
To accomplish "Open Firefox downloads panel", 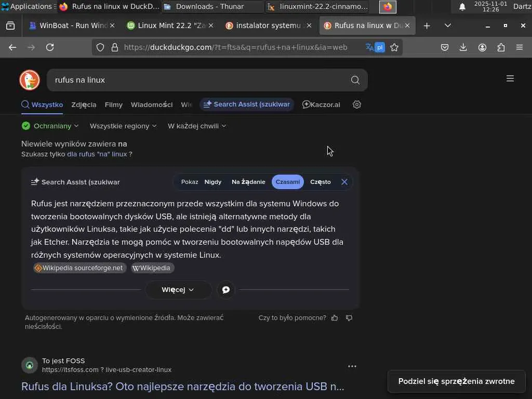I will click(x=463, y=47).
